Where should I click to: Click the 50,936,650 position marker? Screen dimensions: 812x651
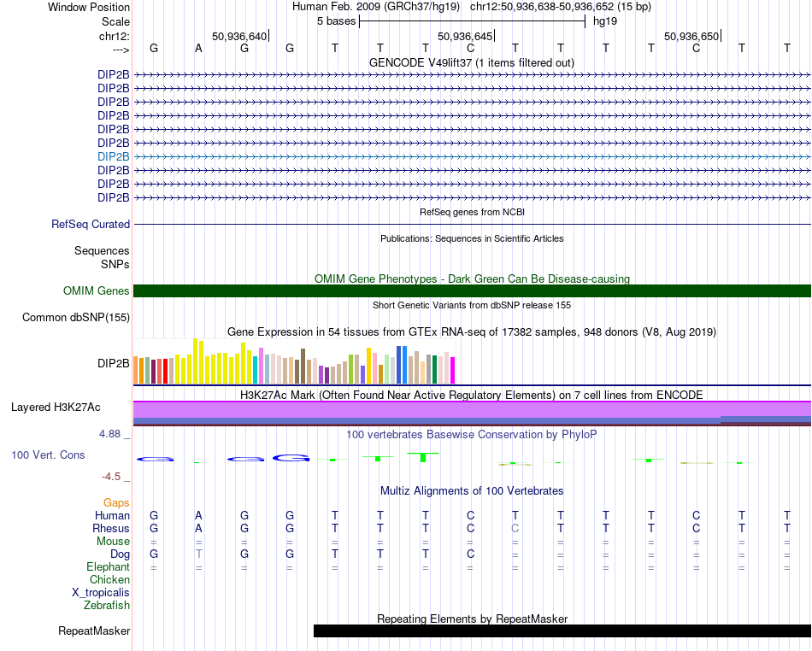point(691,36)
